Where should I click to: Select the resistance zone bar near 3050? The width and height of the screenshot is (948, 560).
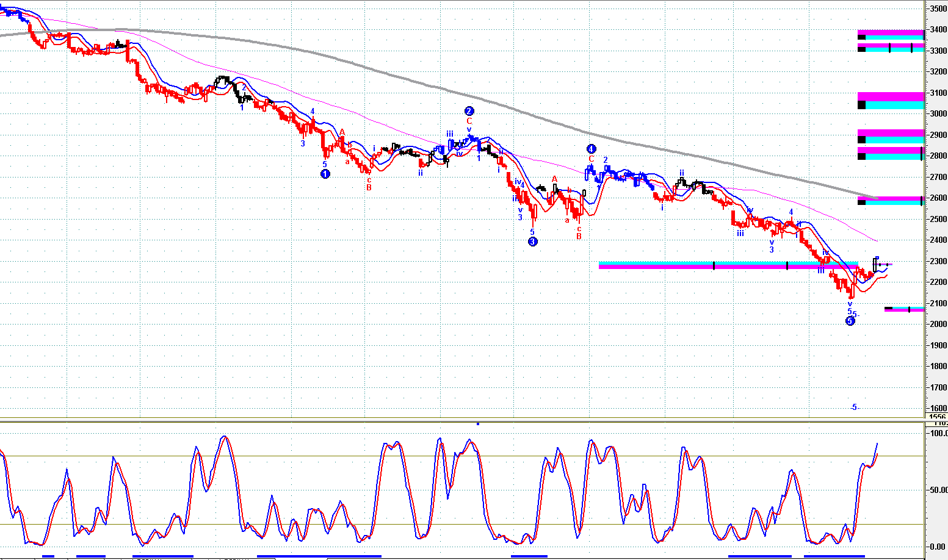(891, 101)
